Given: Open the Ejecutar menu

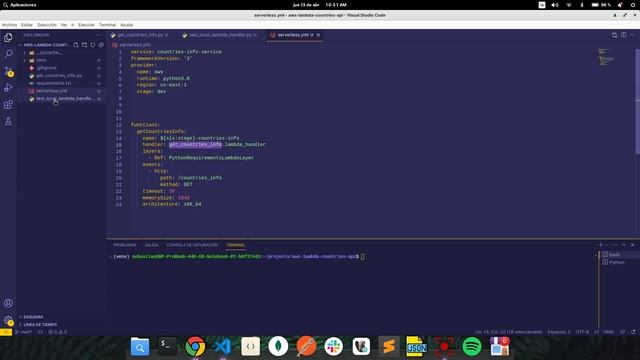Looking at the screenshot, I should click(x=86, y=25).
